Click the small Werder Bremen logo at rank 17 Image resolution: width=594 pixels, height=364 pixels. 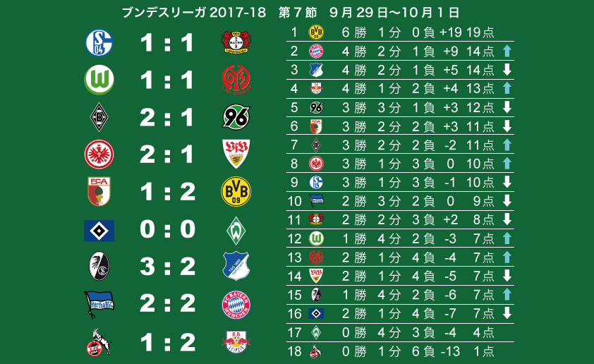pyautogui.click(x=316, y=332)
